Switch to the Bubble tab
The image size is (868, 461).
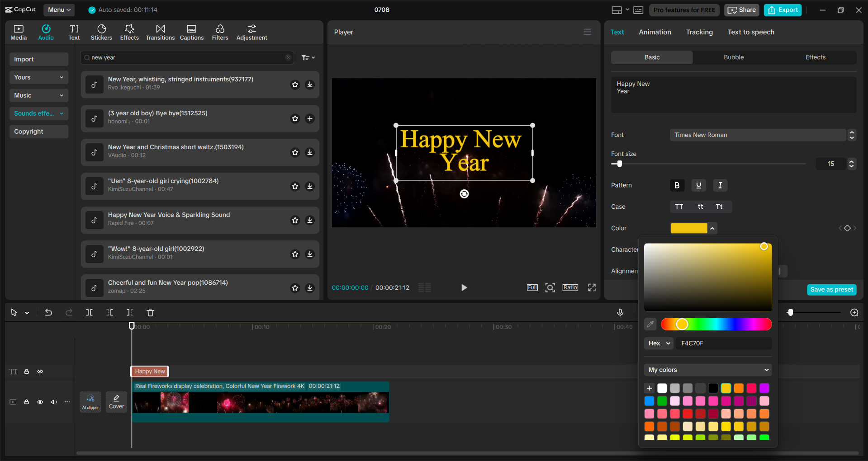click(x=733, y=57)
